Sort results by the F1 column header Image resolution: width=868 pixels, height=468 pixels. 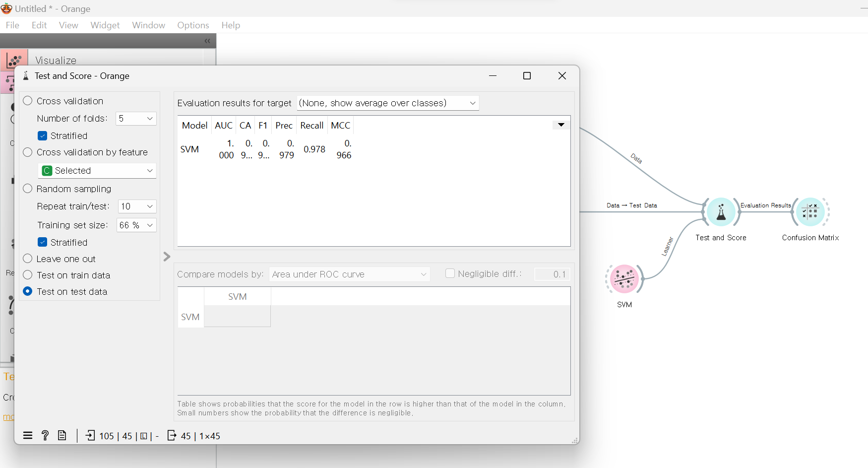coord(263,126)
